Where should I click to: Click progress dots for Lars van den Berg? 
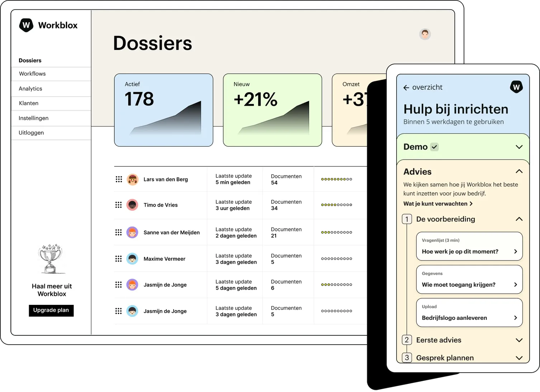coord(337,179)
